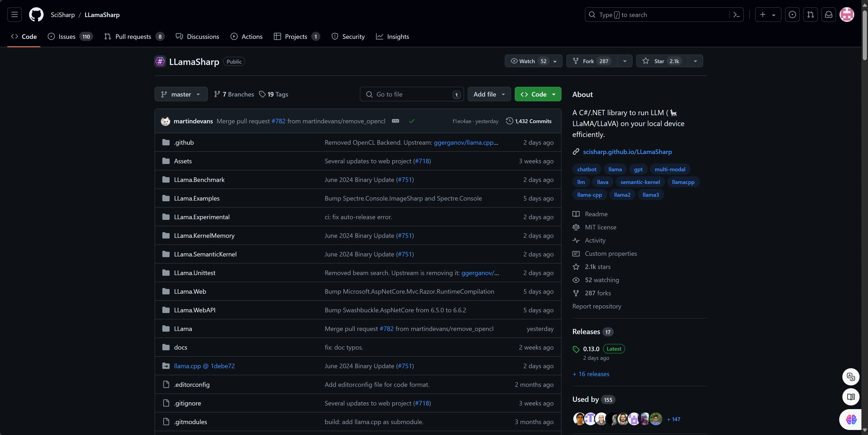Open the LLama.WebAPI folder

(x=195, y=310)
